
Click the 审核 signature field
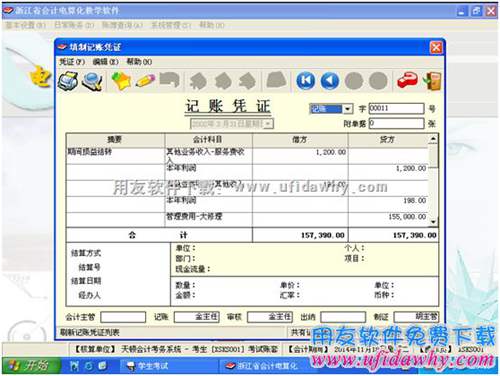tap(270, 317)
